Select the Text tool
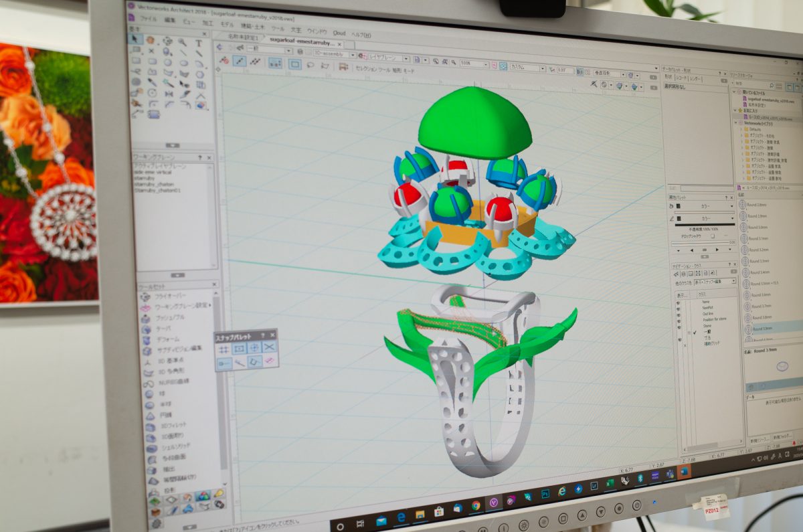The height and width of the screenshot is (532, 803). tap(199, 43)
